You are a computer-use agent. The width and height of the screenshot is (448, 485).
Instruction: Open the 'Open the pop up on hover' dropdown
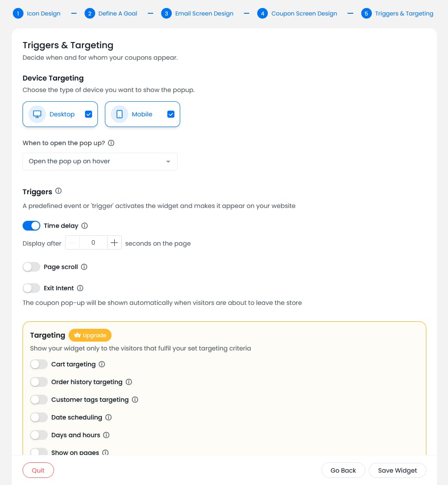100,162
